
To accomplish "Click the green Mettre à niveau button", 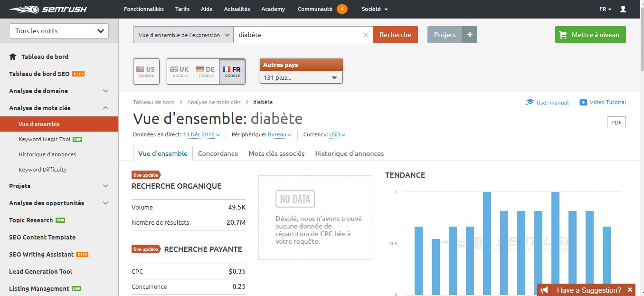I will click(590, 35).
